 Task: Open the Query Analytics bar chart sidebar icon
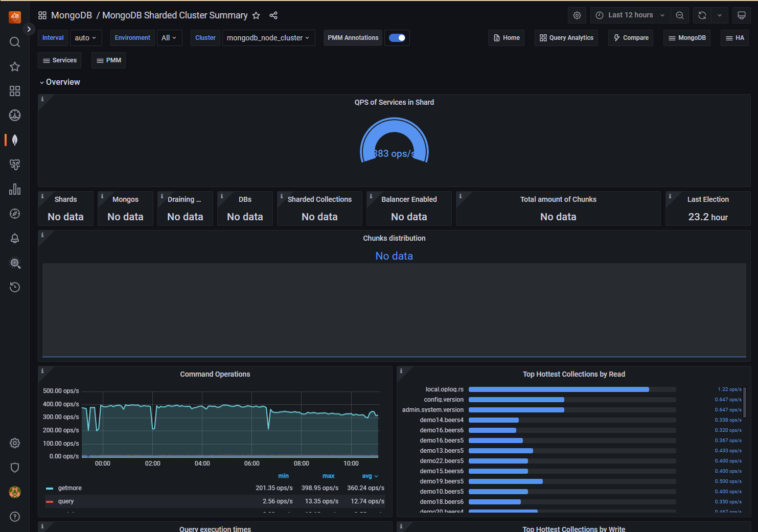pos(15,189)
